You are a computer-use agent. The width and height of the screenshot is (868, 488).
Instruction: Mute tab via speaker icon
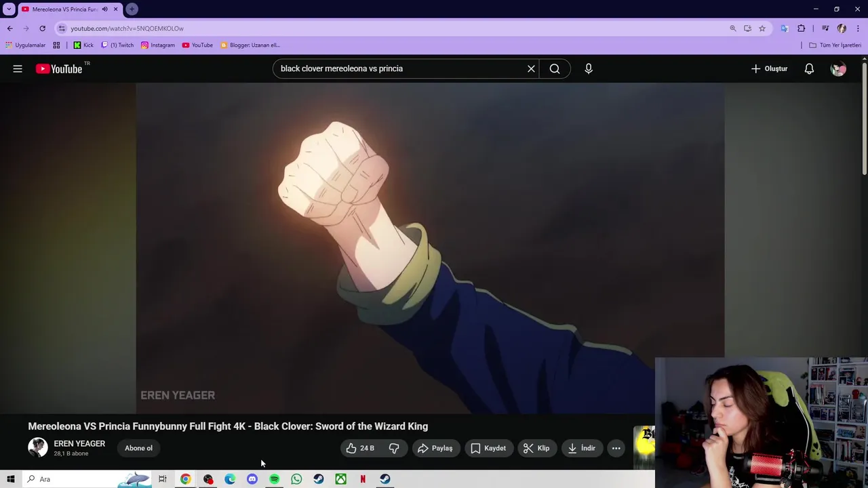pos(104,9)
